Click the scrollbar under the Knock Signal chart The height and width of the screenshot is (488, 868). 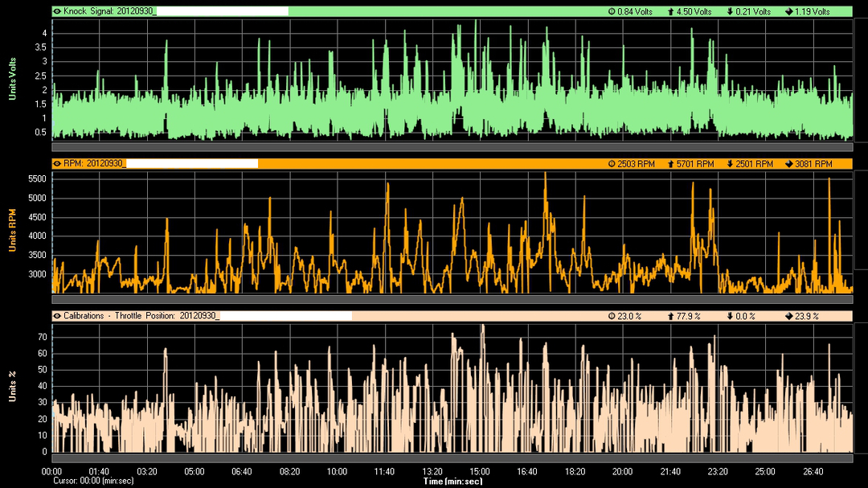pos(452,147)
